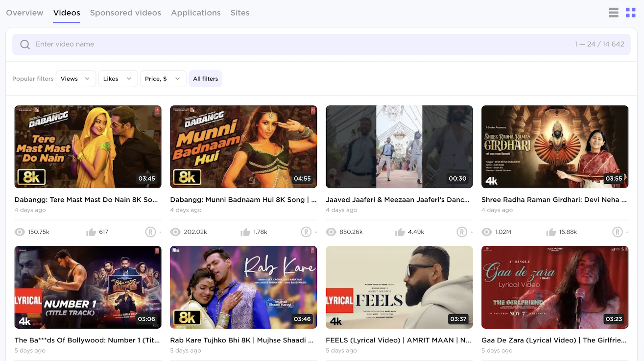
Task: Expand the Views filter dropdown
Action: click(x=75, y=79)
